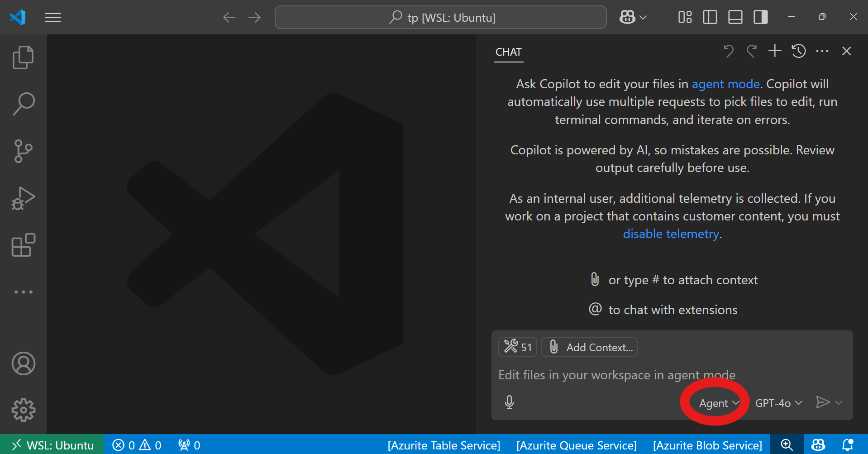868x454 pixels.
Task: Open chat views and more actions menu
Action: tap(822, 51)
